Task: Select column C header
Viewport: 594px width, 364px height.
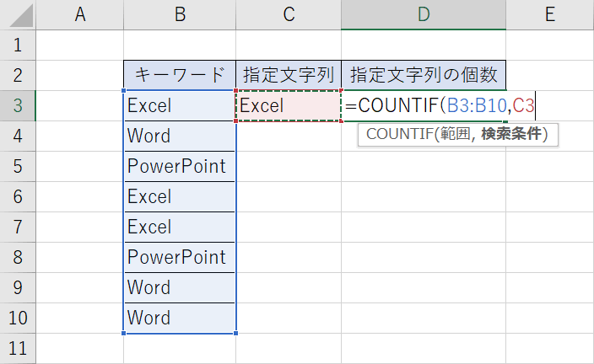Action: [x=289, y=15]
